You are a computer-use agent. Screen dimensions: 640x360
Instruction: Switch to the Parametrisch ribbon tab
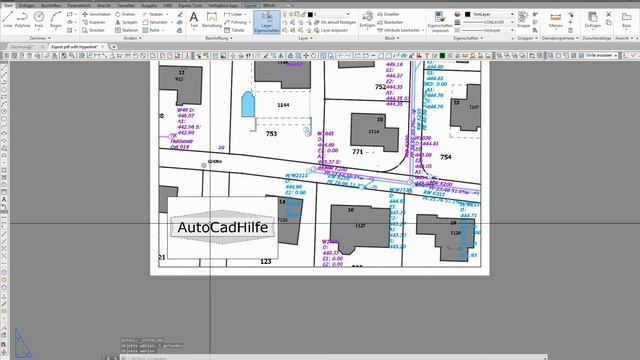(79, 6)
